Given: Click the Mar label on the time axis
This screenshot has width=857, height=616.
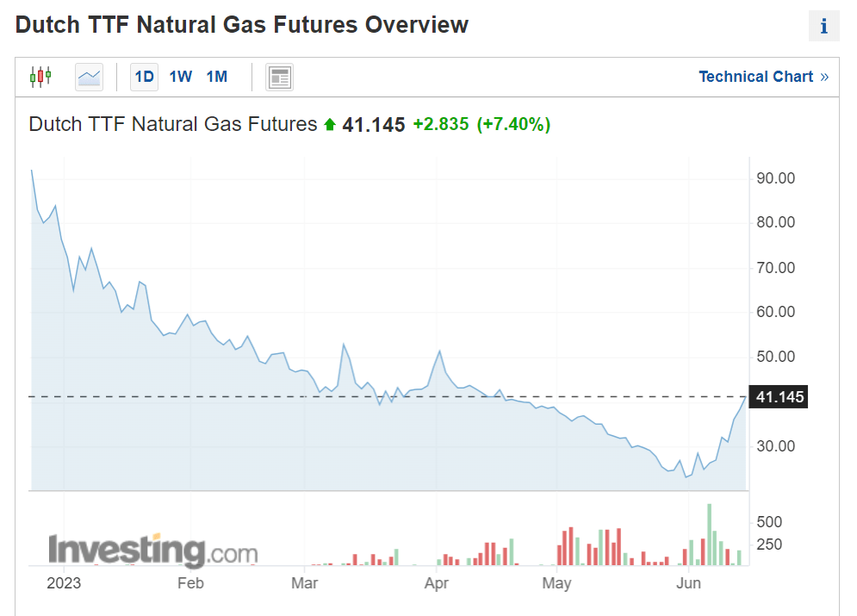Looking at the screenshot, I should [305, 583].
